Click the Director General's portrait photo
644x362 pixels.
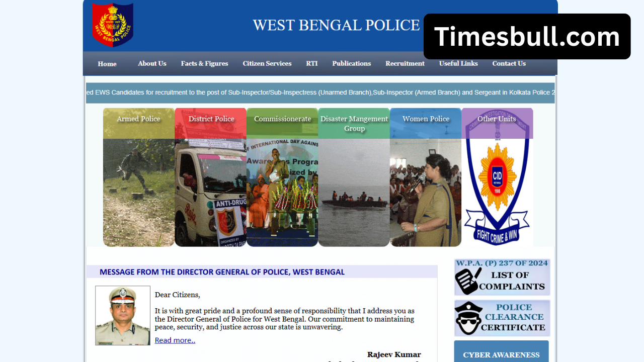(123, 315)
